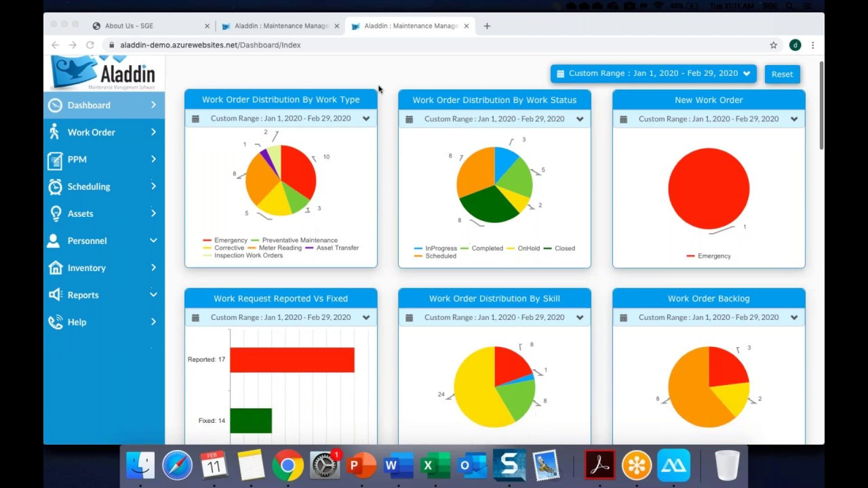The width and height of the screenshot is (868, 488).
Task: Click calendar icon in Work Type card
Action: [195, 119]
